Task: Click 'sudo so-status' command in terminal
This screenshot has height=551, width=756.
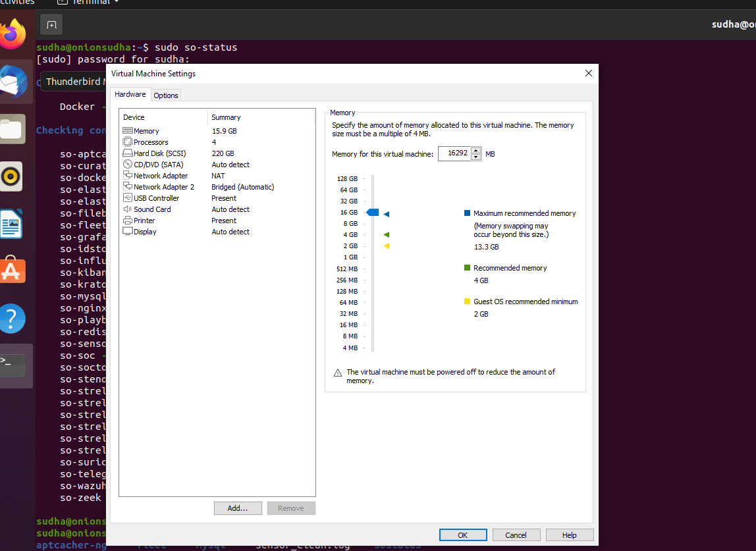Action: click(196, 47)
